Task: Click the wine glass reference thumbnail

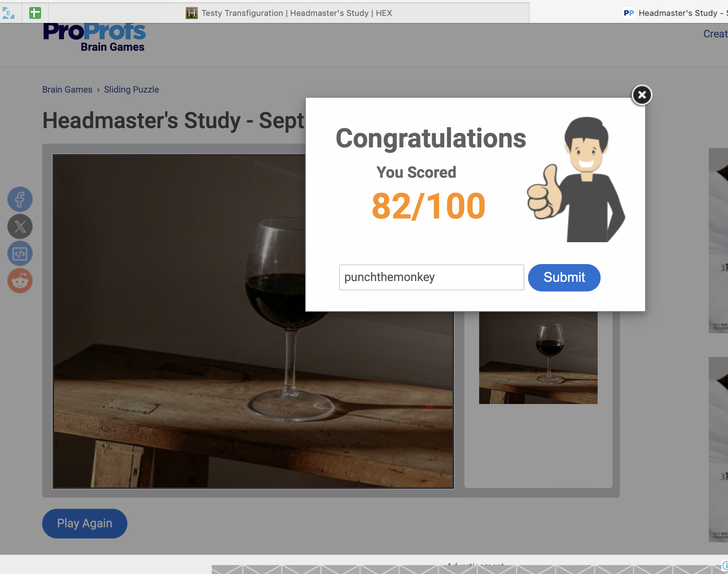Action: (538, 357)
